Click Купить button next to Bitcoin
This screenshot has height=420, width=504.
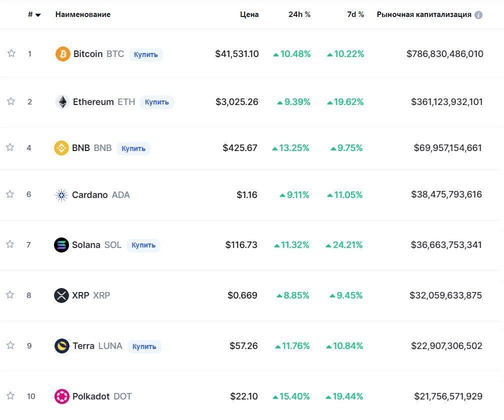pyautogui.click(x=146, y=54)
